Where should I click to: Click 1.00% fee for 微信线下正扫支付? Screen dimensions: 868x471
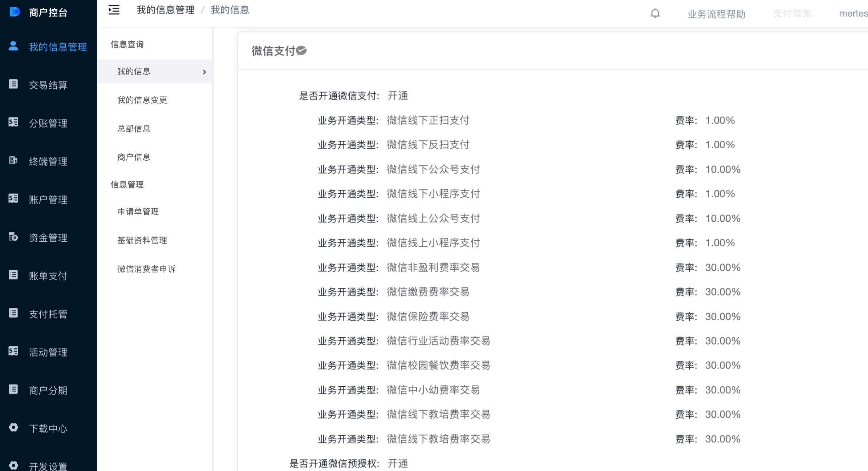pos(720,120)
